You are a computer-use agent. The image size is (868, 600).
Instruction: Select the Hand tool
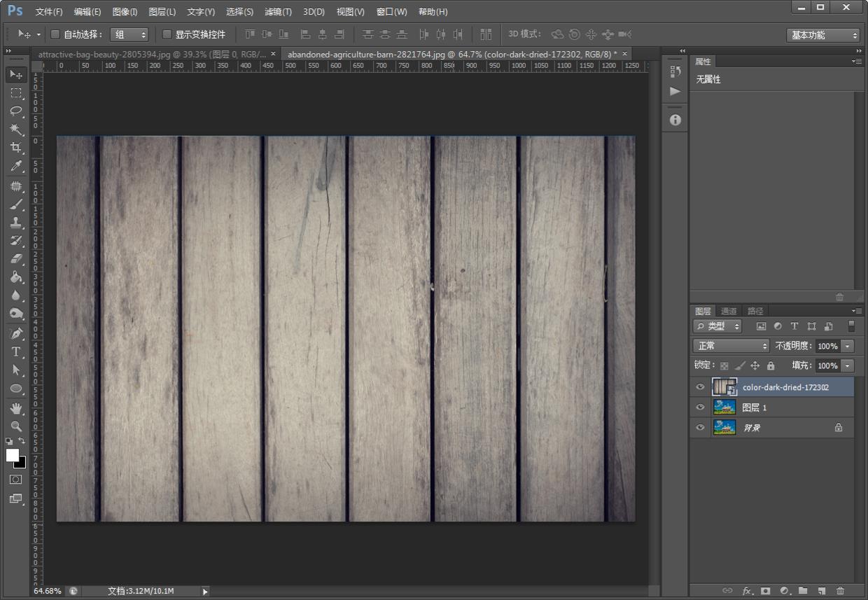16,407
